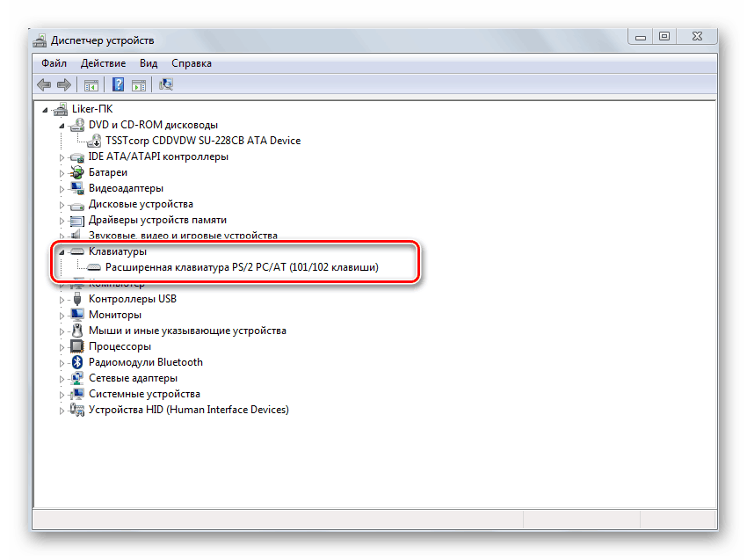Click the Bluetooth radio icon
Screen dimensions: 747x560
point(77,362)
